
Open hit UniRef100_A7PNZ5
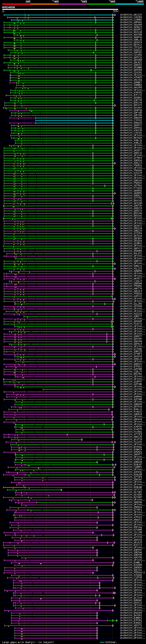coord(131,77)
